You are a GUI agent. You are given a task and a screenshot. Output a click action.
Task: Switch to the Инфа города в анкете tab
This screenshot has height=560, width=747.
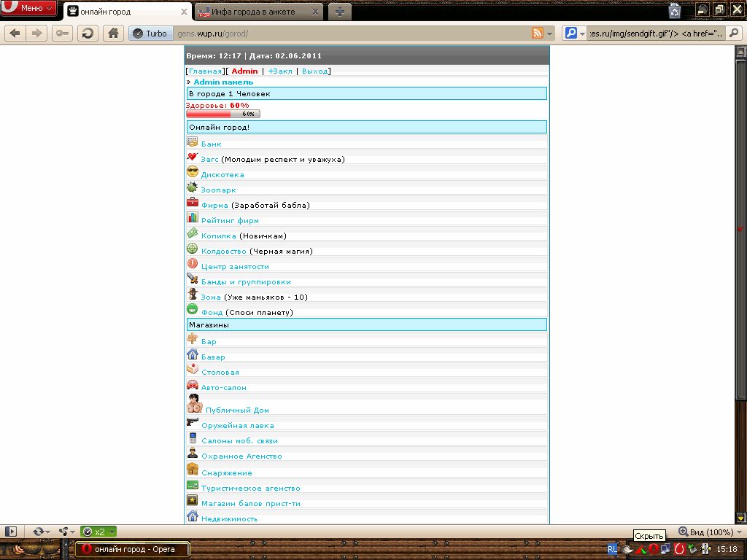coord(259,12)
